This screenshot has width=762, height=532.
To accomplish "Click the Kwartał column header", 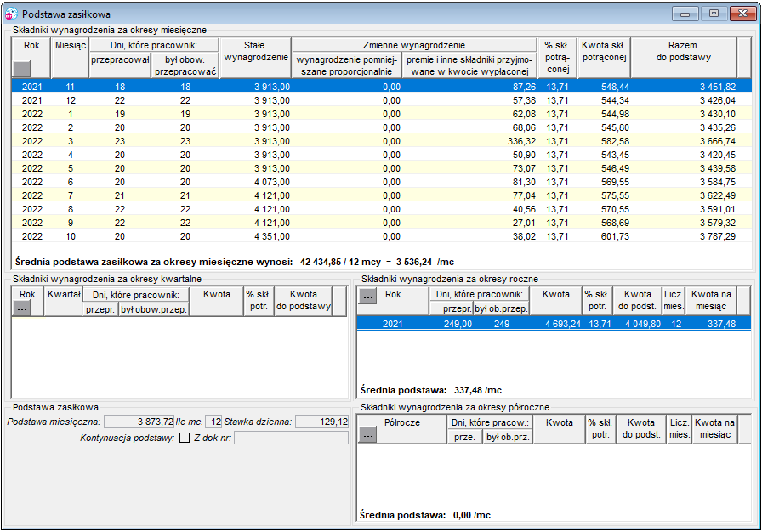I will point(64,302).
